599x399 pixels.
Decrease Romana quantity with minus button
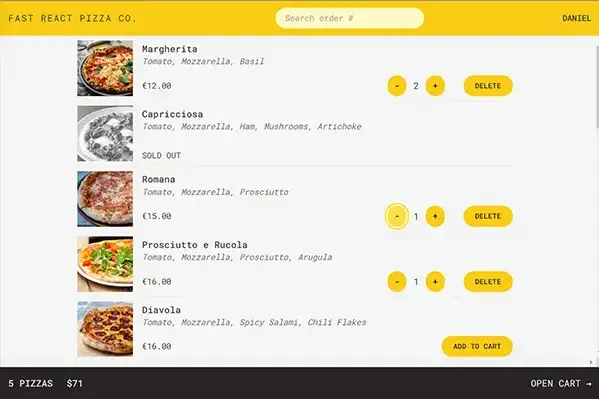coord(397,216)
